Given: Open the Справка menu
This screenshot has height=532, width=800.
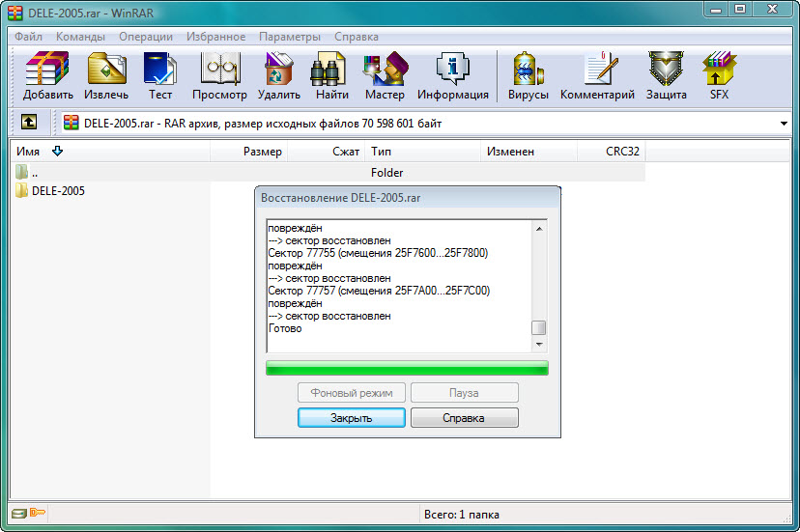Looking at the screenshot, I should (x=357, y=37).
